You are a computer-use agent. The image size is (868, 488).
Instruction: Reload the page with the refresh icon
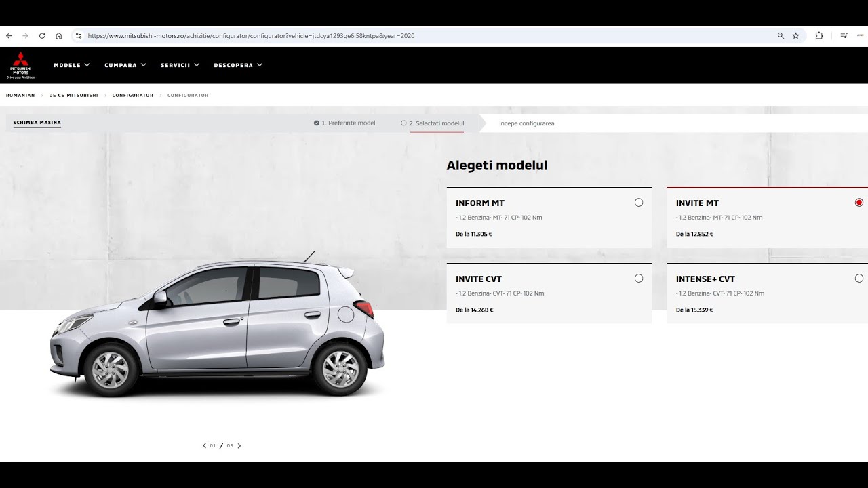pos(42,36)
